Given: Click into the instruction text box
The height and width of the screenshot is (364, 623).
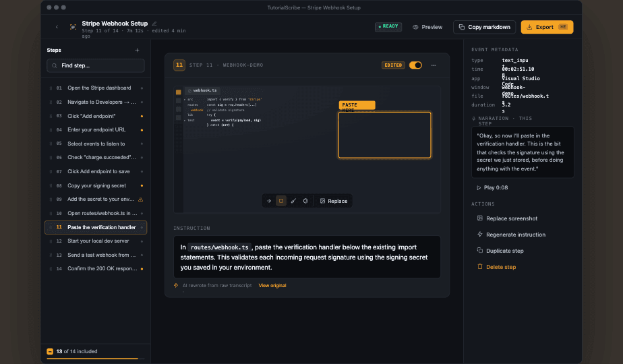Looking at the screenshot, I should pos(307,257).
